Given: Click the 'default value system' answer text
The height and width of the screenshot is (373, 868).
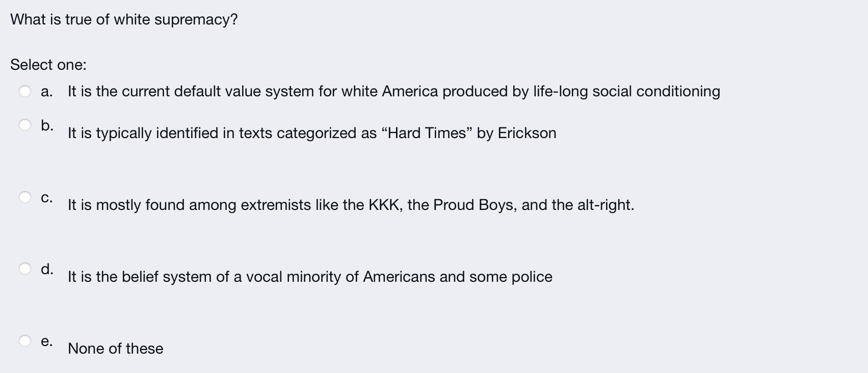Looking at the screenshot, I should (393, 91).
